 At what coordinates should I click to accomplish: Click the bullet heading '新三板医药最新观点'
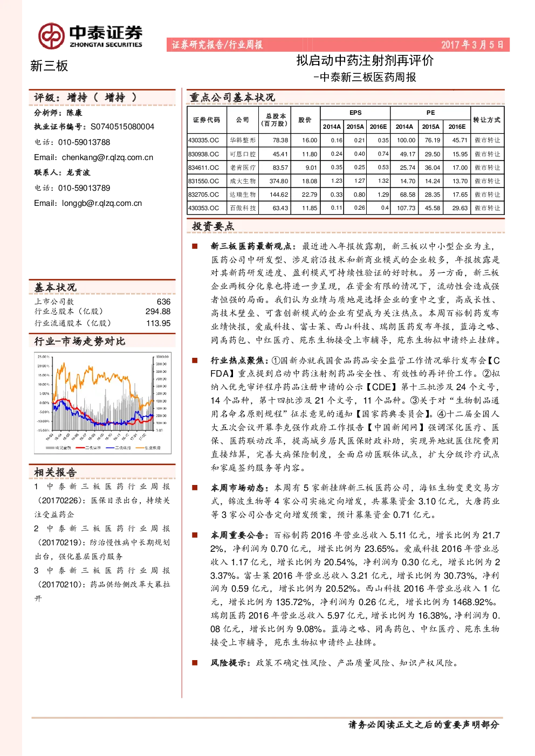pos(251,246)
